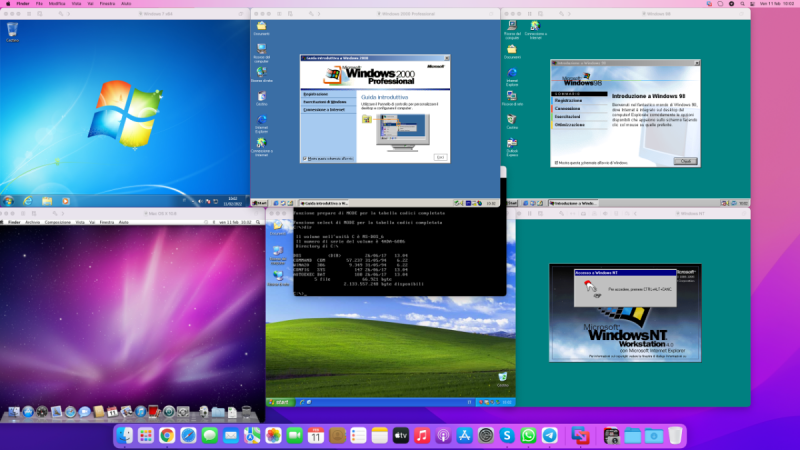Click the Windows XP start button
The image size is (800, 450).
pos(278,401)
